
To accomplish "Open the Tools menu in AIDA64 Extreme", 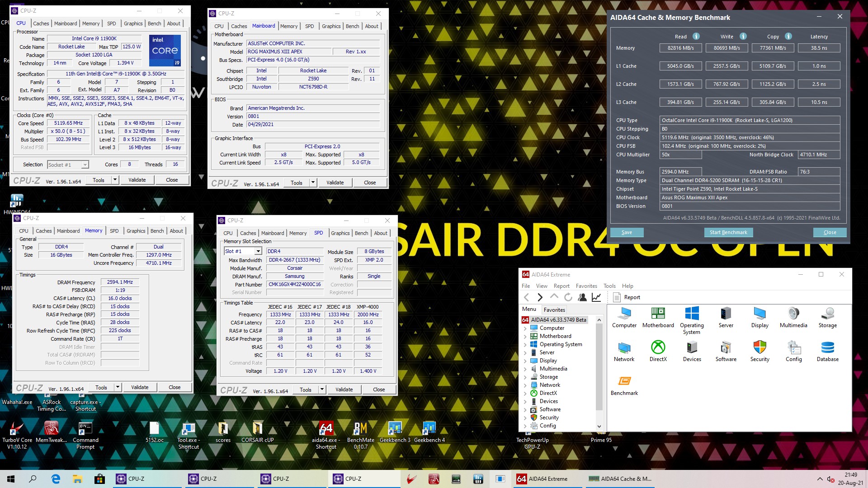I will 609,286.
